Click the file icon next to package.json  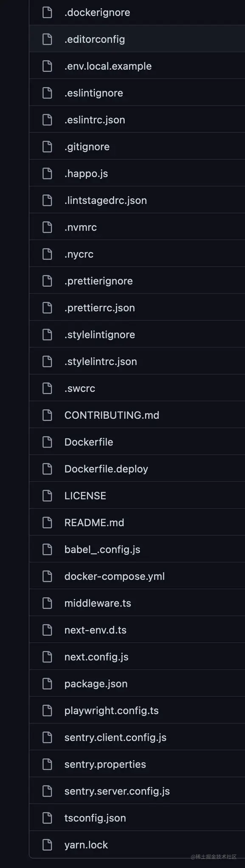48,684
